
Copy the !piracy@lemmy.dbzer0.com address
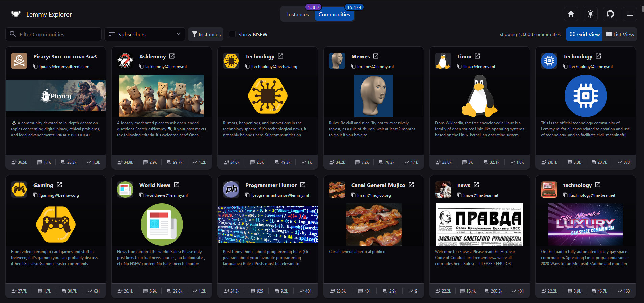[x=35, y=66]
